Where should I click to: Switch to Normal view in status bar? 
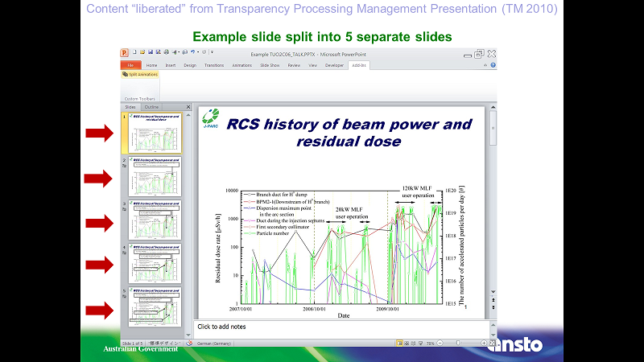(x=400, y=343)
